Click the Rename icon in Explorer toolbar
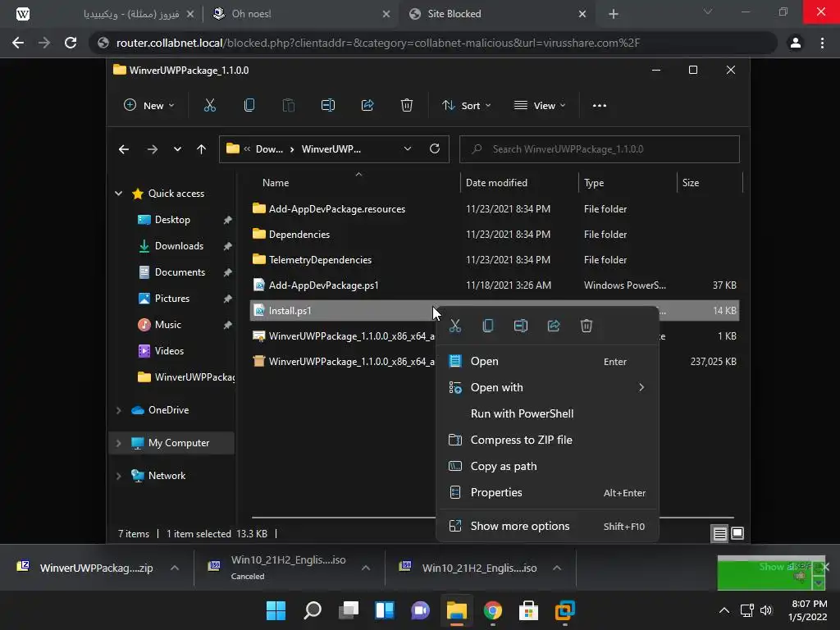The width and height of the screenshot is (840, 630). coord(328,106)
